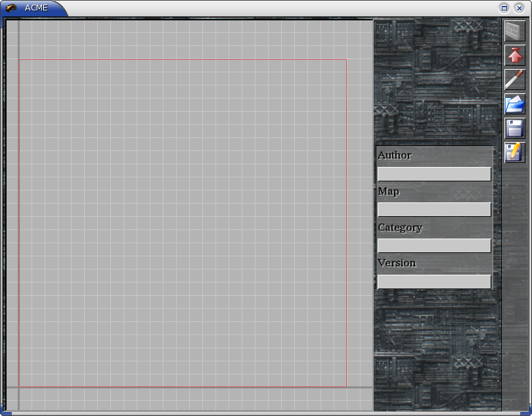The width and height of the screenshot is (532, 416).
Task: Close the ACME window
Action: point(519,8)
